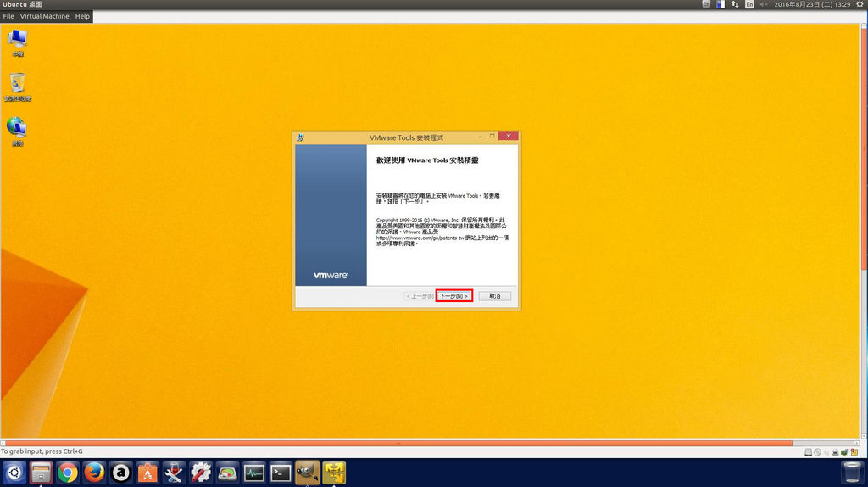Click the hard disk device icon in VMware status bar
Viewport: 868px width, 487px height.
(808, 452)
